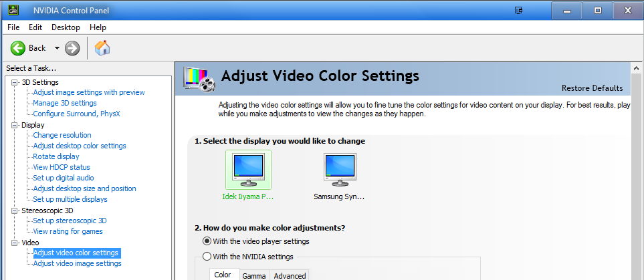Click the Restore Defaults link
Image resolution: width=644 pixels, height=280 pixels.
tap(592, 88)
